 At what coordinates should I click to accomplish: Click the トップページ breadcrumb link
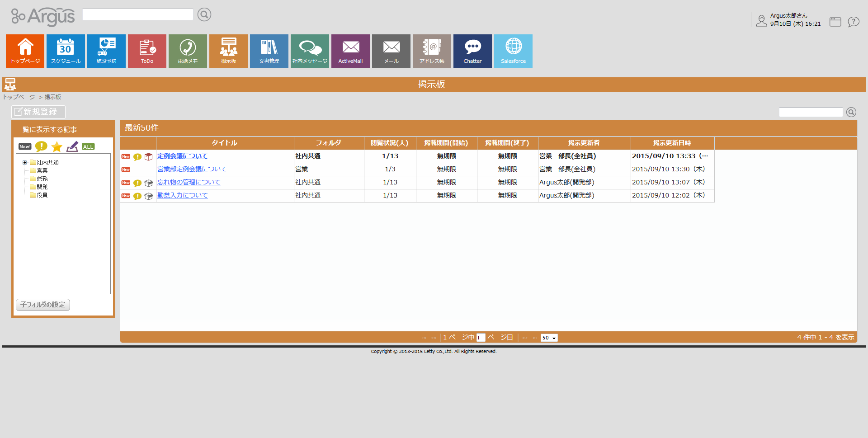19,97
